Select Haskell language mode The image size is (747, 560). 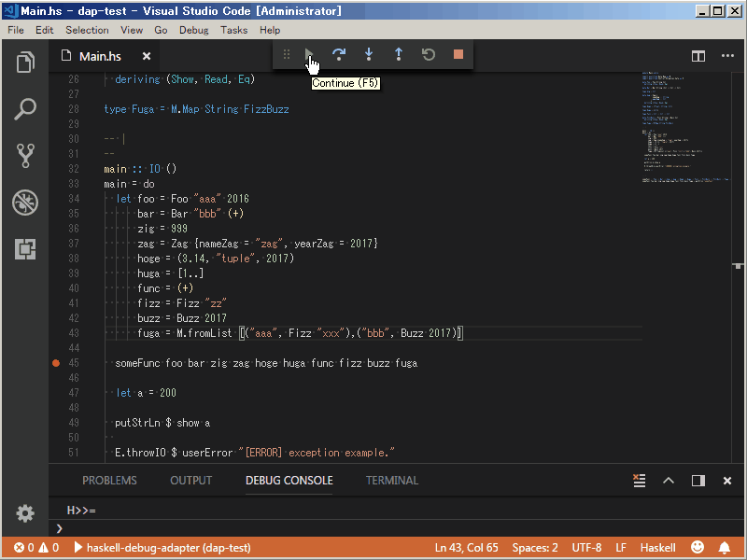(x=657, y=548)
